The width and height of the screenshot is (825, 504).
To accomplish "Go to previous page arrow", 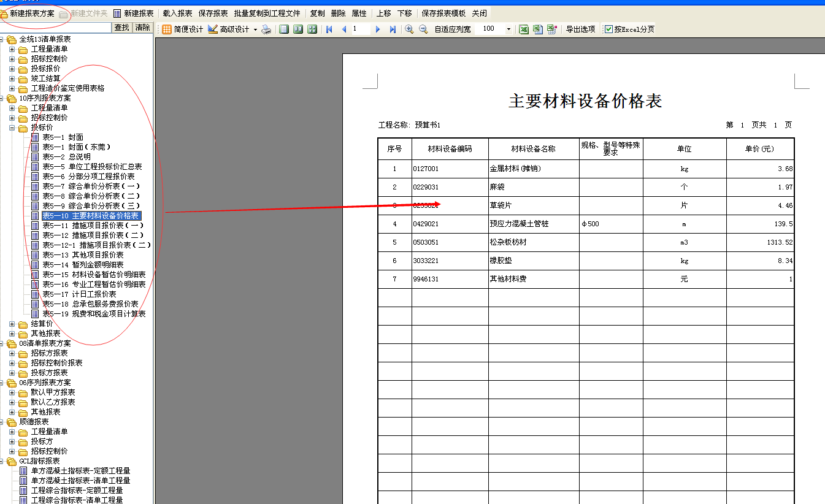I will click(344, 29).
